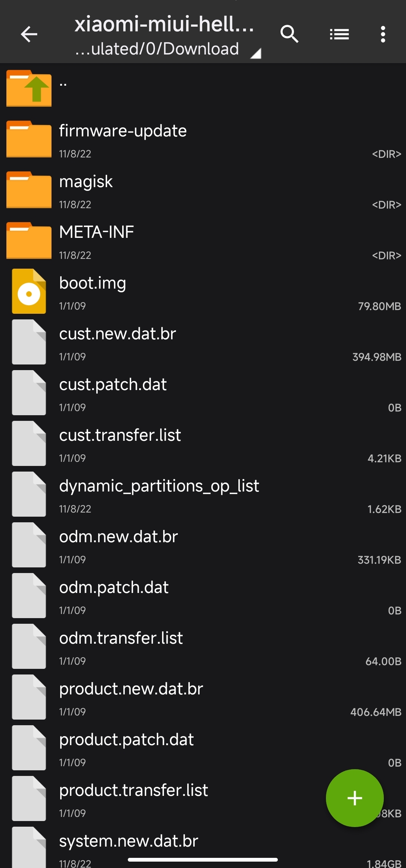Screen dimensions: 406x868
Task: Open the firmware-update folder icon
Action: (x=29, y=139)
